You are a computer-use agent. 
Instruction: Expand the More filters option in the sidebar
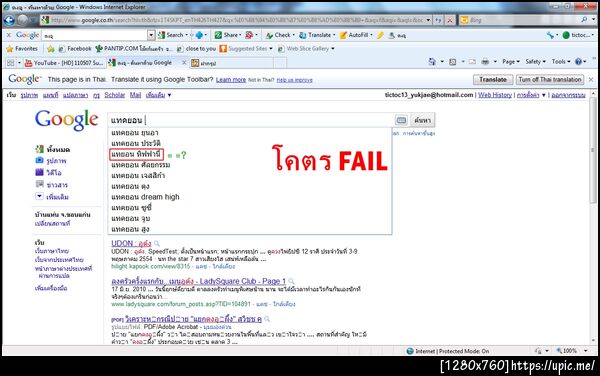(x=52, y=197)
